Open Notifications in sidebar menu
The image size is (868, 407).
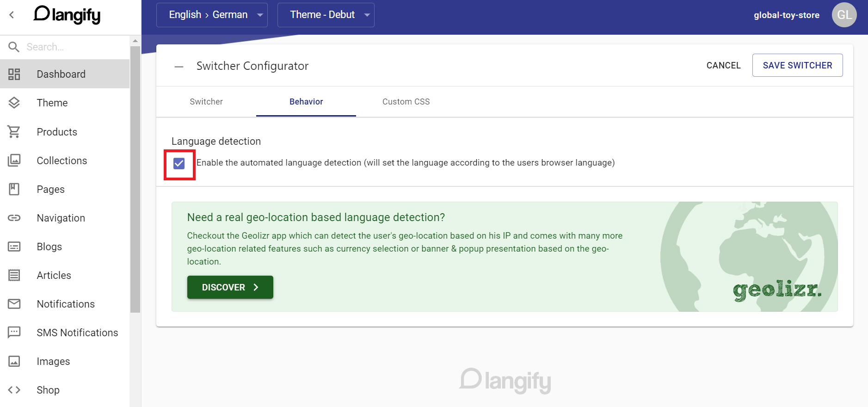(65, 304)
